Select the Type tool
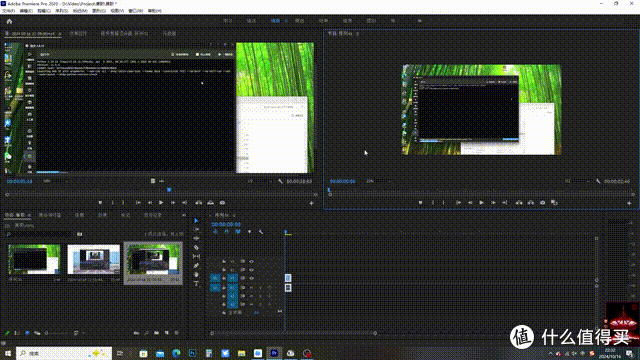 pyautogui.click(x=196, y=284)
